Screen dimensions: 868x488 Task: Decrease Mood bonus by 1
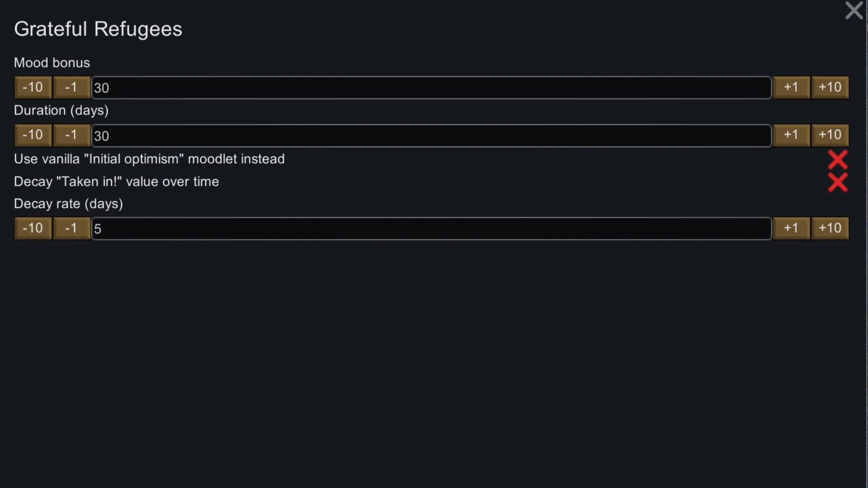71,87
